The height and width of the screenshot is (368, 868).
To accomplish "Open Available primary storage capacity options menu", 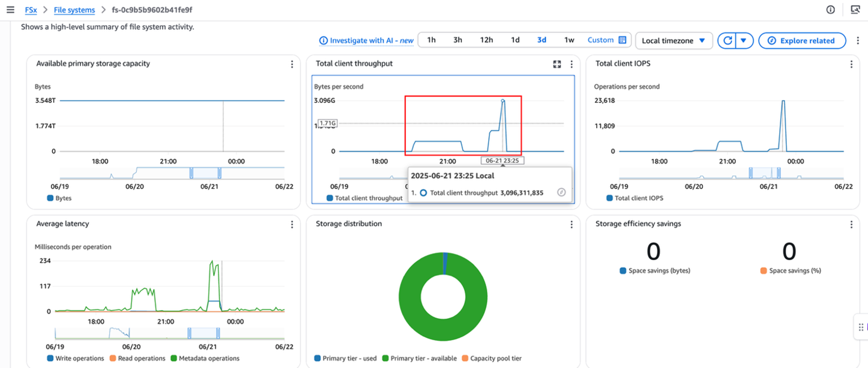I will click(x=292, y=64).
